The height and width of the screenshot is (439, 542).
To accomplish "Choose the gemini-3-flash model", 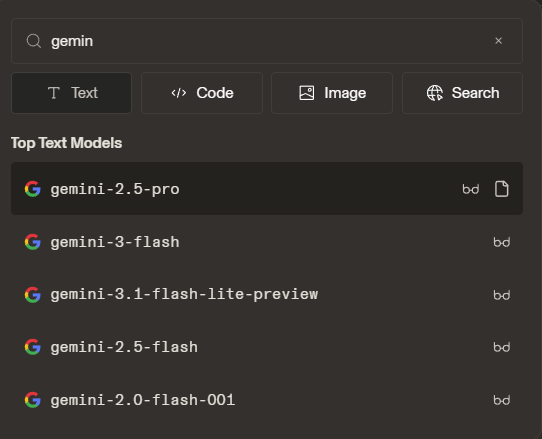I will tap(267, 242).
